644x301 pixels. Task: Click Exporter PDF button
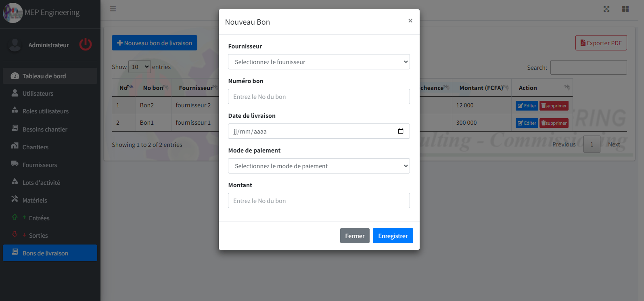point(601,43)
